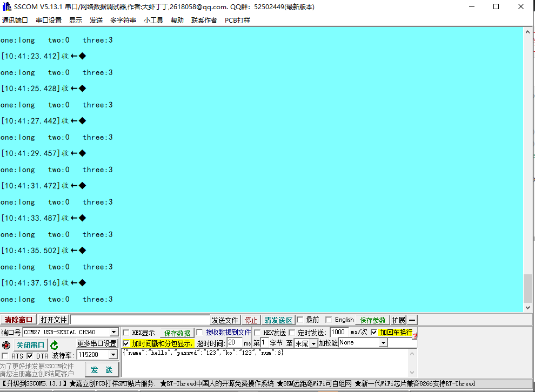Click 关闭串口 to close the serial port

30,344
